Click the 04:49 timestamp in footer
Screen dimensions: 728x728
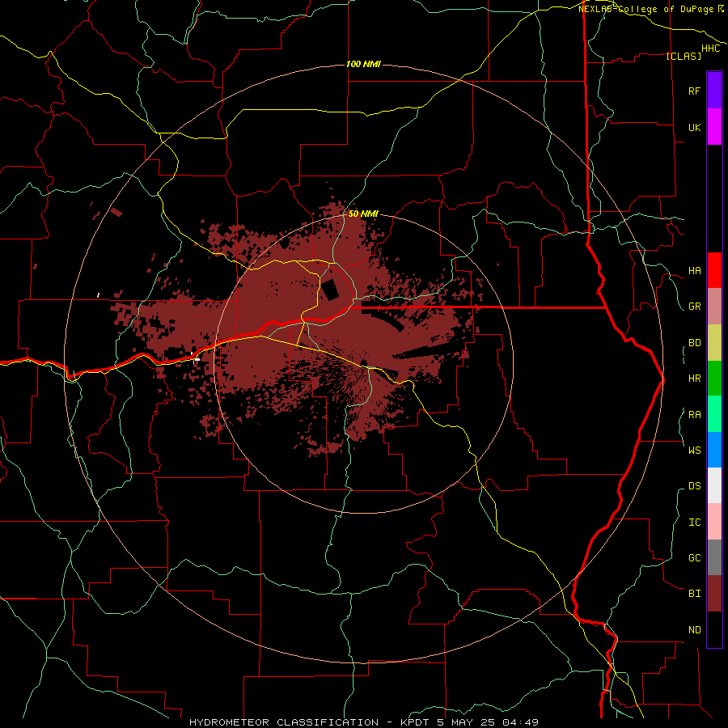point(520,722)
